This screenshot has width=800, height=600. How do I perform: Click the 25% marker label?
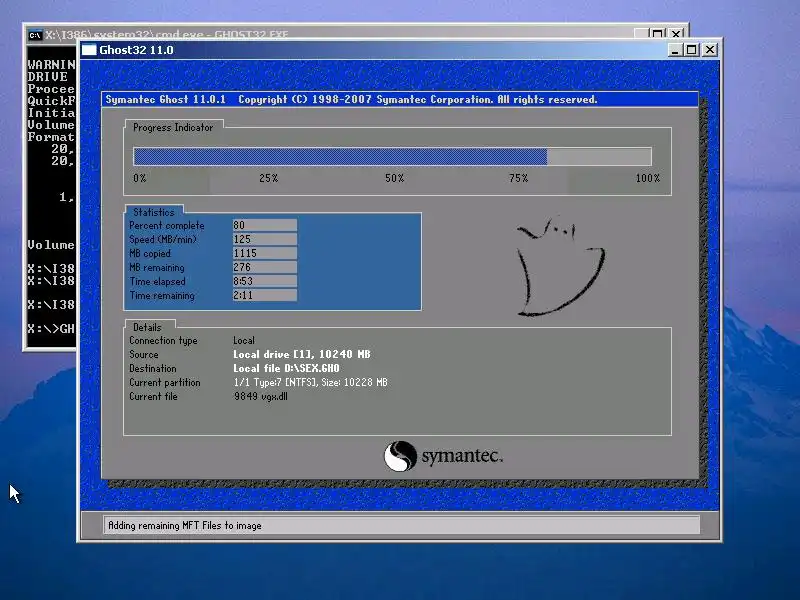[x=268, y=178]
